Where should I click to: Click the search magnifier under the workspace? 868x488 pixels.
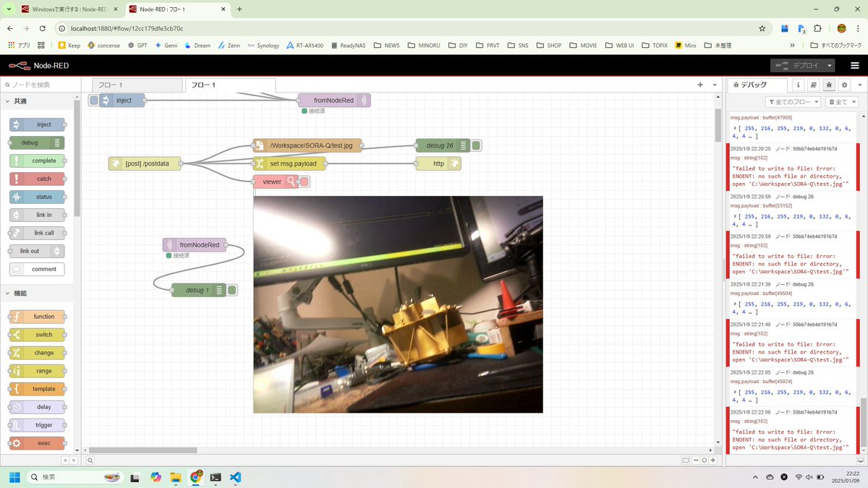90,459
